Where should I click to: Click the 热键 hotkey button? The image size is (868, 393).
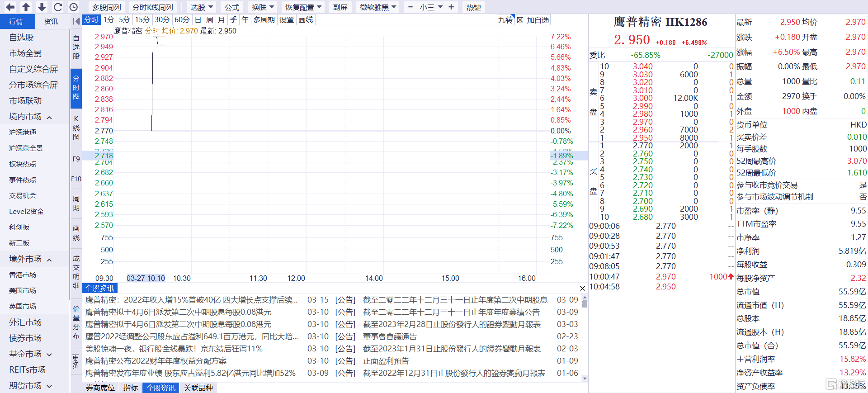pyautogui.click(x=474, y=7)
